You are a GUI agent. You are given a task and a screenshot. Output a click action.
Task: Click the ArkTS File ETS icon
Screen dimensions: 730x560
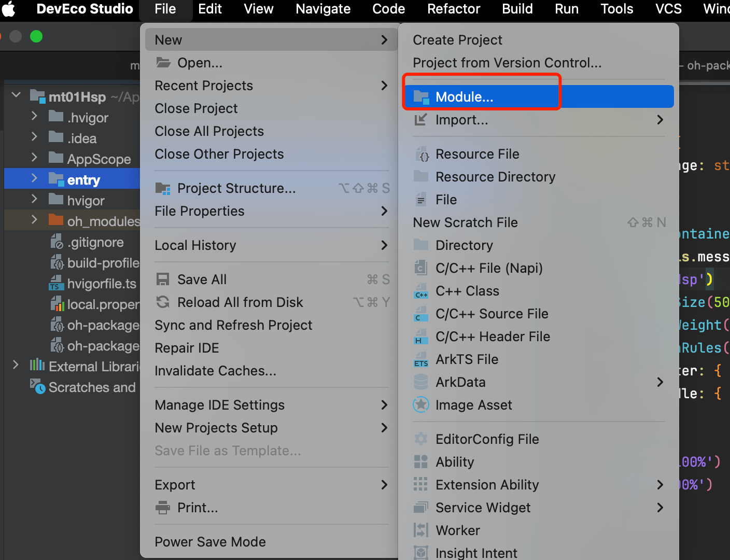click(421, 359)
